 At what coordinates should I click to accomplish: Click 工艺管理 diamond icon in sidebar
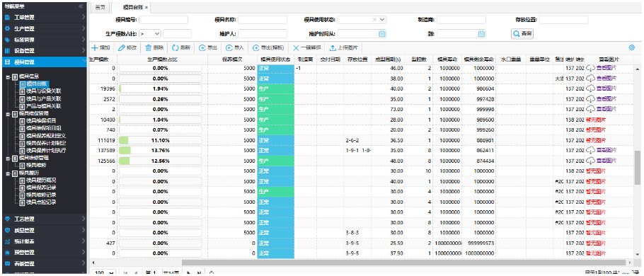[7, 219]
